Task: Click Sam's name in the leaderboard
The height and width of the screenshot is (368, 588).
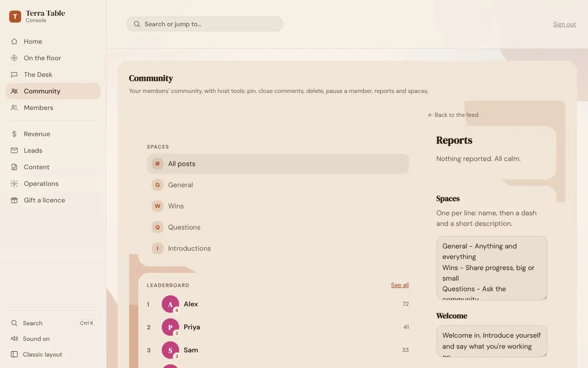Action: click(191, 350)
